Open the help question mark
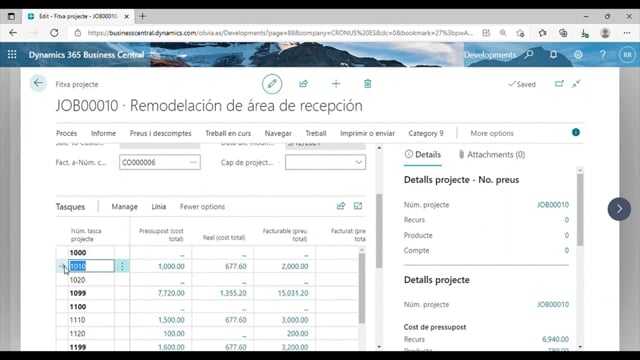The height and width of the screenshot is (360, 640). click(602, 54)
